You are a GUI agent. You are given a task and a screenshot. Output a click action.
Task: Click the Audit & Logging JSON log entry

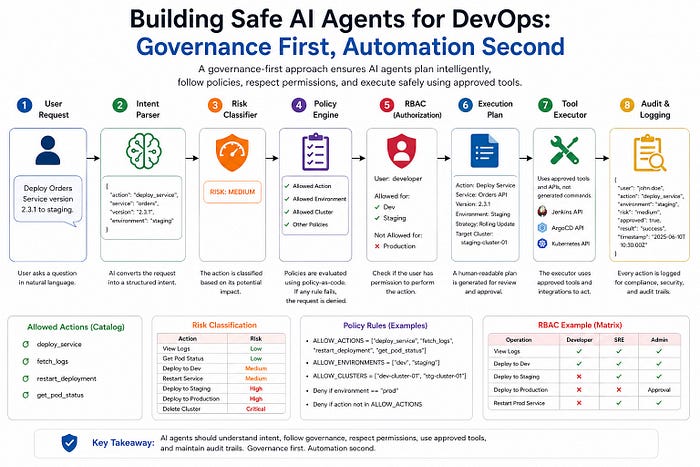click(650, 216)
